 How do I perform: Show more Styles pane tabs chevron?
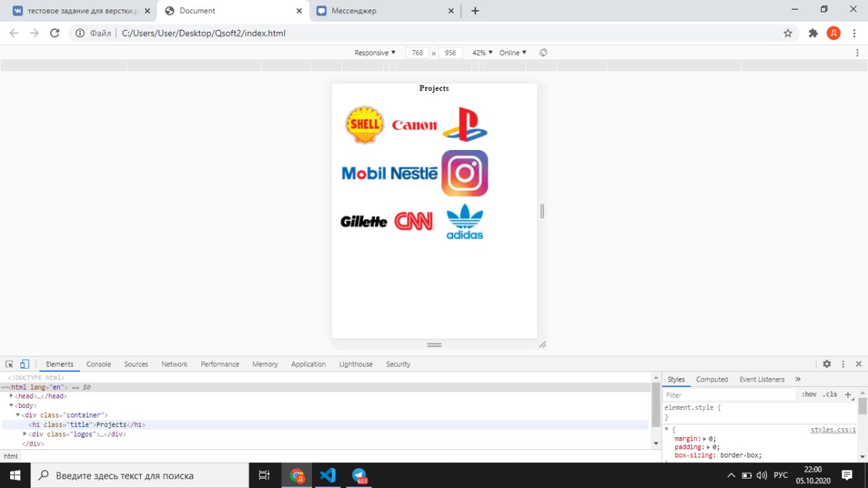coord(797,379)
